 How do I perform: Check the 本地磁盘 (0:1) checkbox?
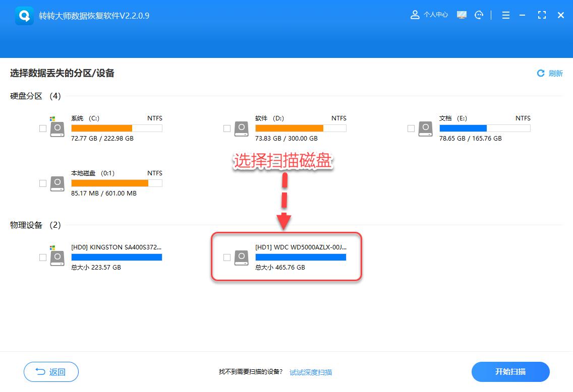pyautogui.click(x=43, y=183)
